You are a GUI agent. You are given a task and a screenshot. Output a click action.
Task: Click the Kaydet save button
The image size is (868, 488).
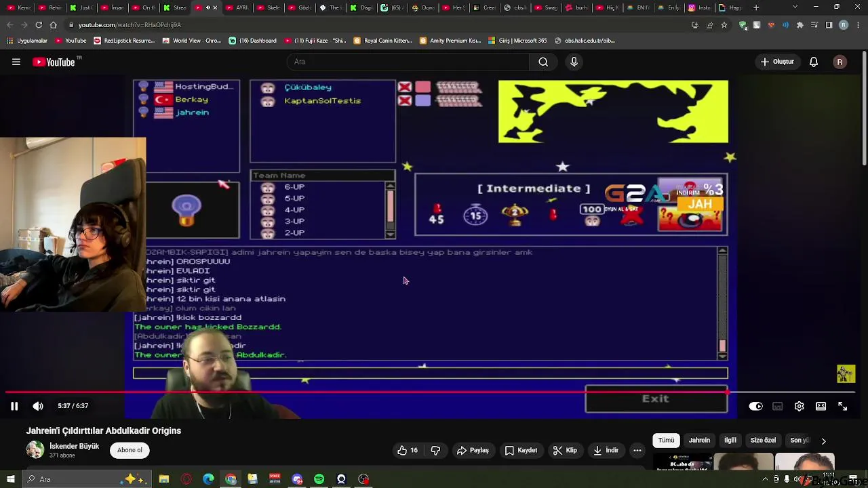point(521,450)
